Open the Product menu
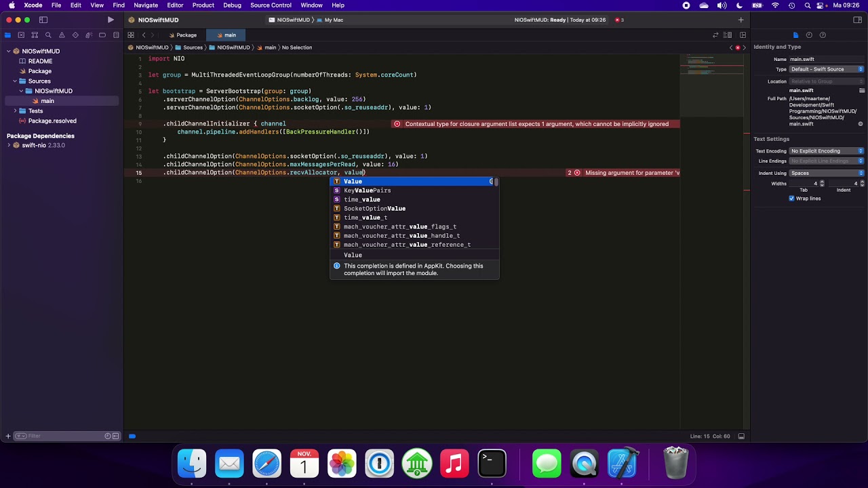This screenshot has width=868, height=488. click(203, 5)
